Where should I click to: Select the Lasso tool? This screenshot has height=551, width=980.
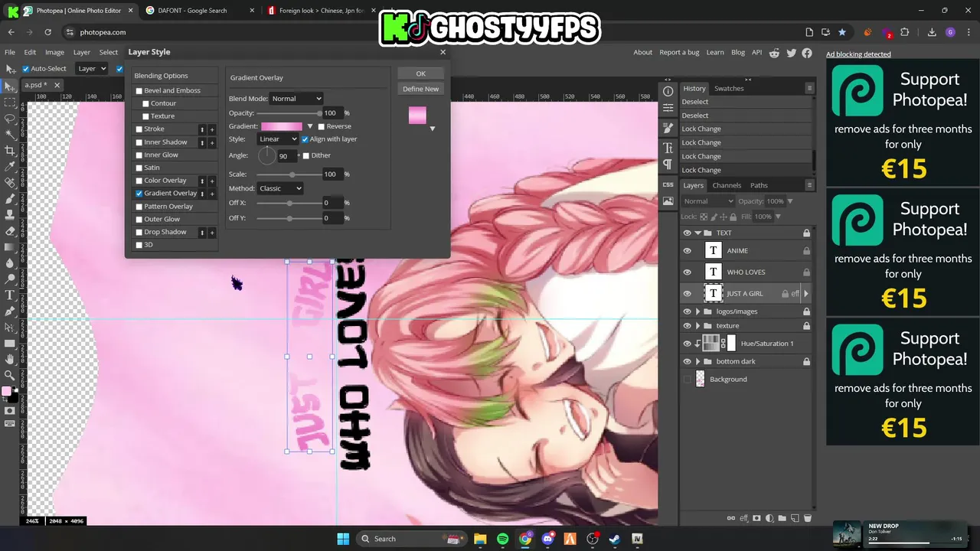click(10, 118)
